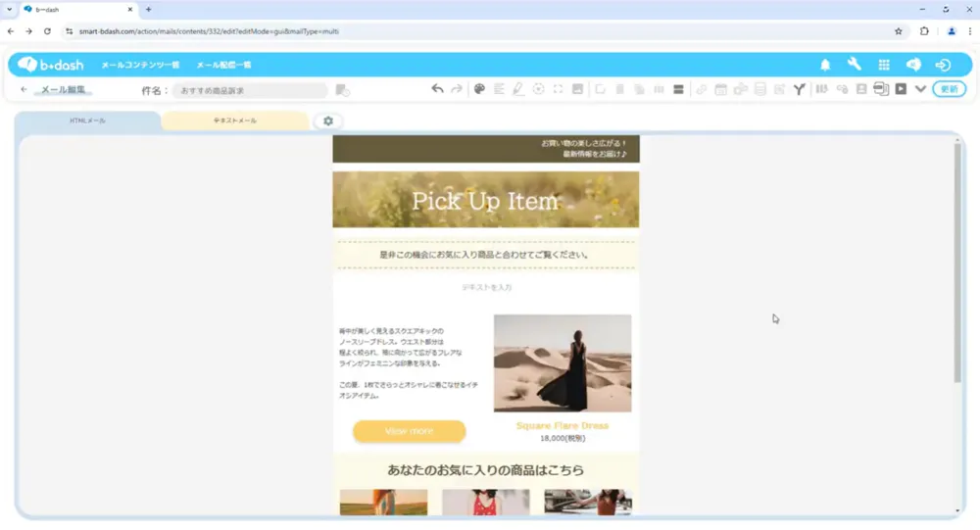Click the two-row layout block icon
The image size is (980, 530).
[x=678, y=89]
